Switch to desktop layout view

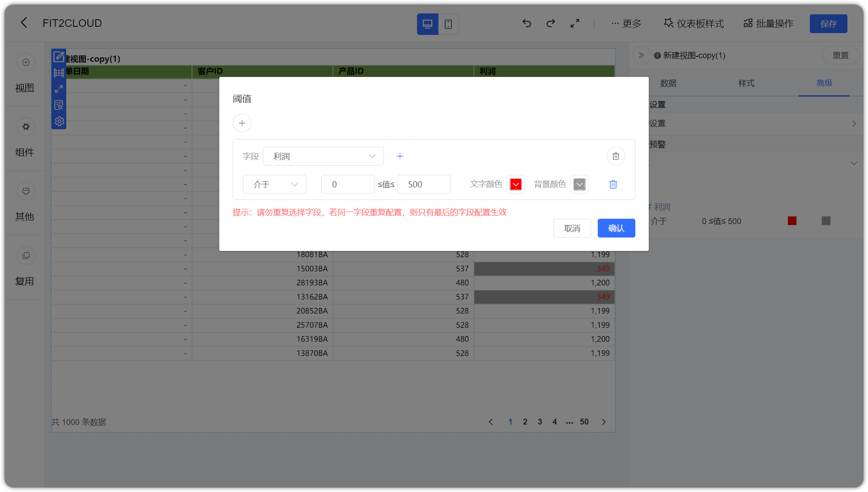(427, 24)
